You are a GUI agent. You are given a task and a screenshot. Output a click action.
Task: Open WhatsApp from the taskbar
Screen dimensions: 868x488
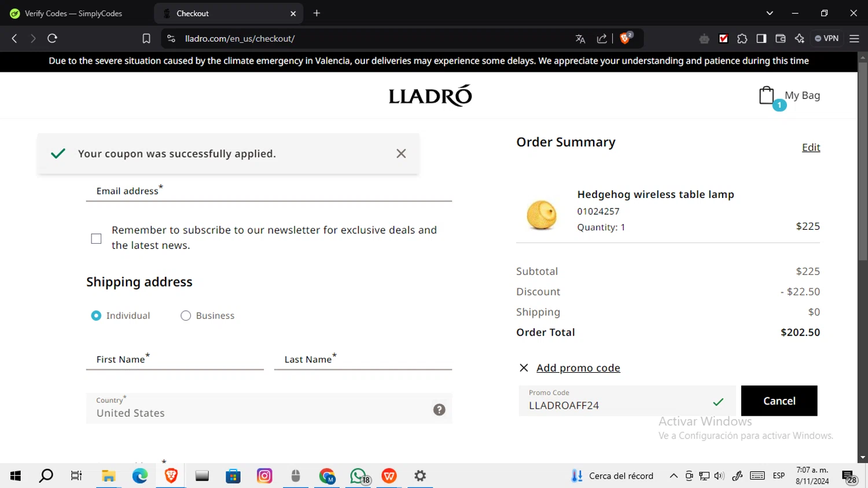(359, 476)
